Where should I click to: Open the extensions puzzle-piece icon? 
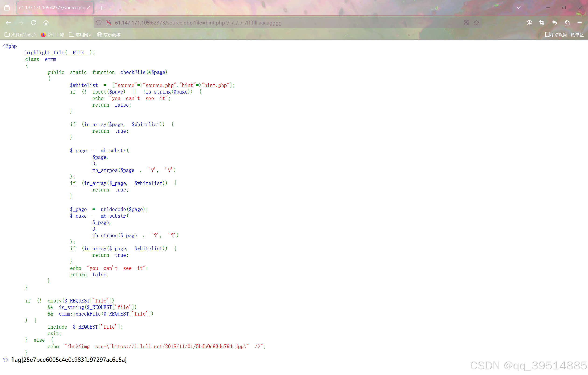coord(567,23)
